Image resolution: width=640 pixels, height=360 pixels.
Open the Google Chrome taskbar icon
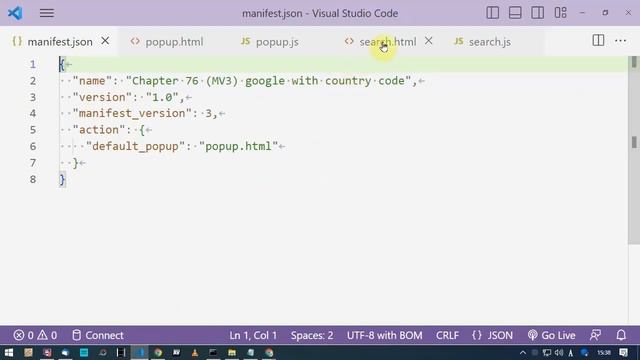(158, 353)
